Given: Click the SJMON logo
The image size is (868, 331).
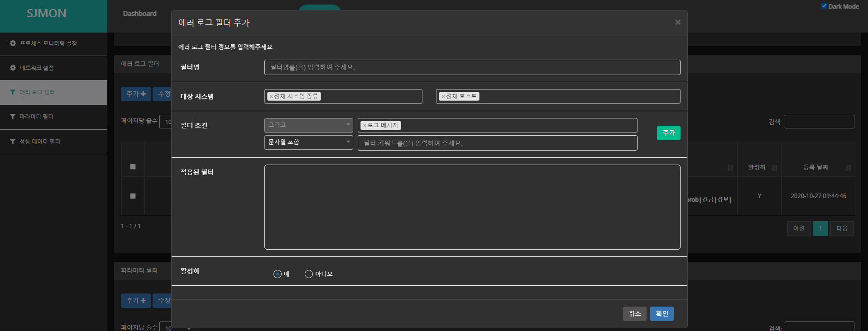Looking at the screenshot, I should tap(46, 14).
